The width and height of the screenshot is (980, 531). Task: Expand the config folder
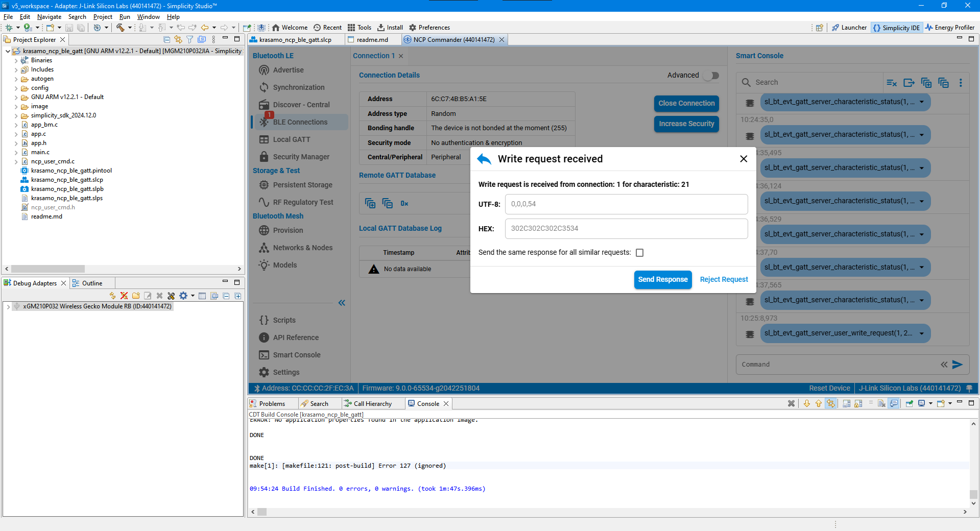(16, 88)
